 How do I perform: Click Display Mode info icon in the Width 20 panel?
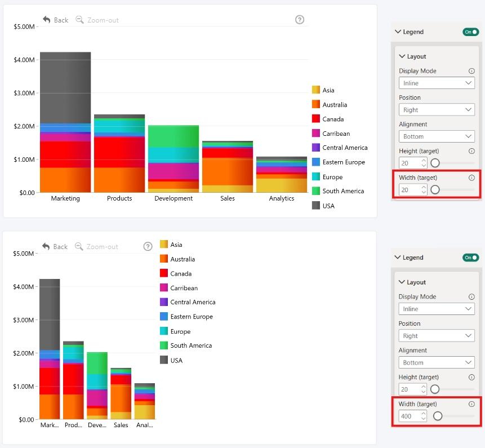(471, 71)
